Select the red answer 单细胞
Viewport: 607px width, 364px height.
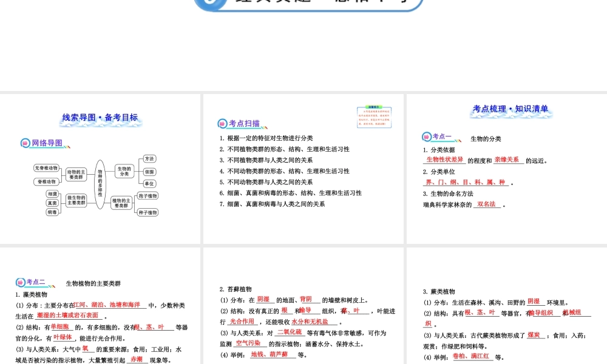(59, 326)
